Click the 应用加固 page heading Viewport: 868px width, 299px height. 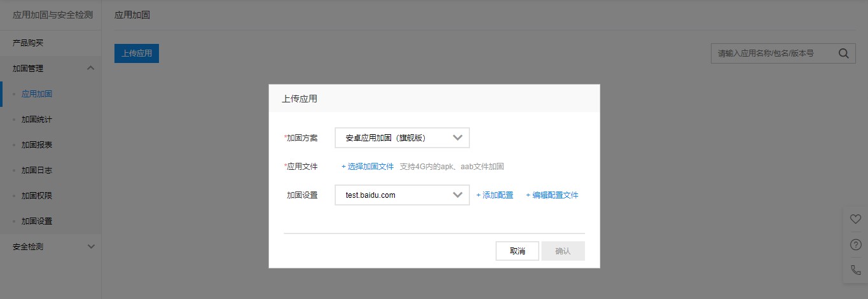point(132,15)
